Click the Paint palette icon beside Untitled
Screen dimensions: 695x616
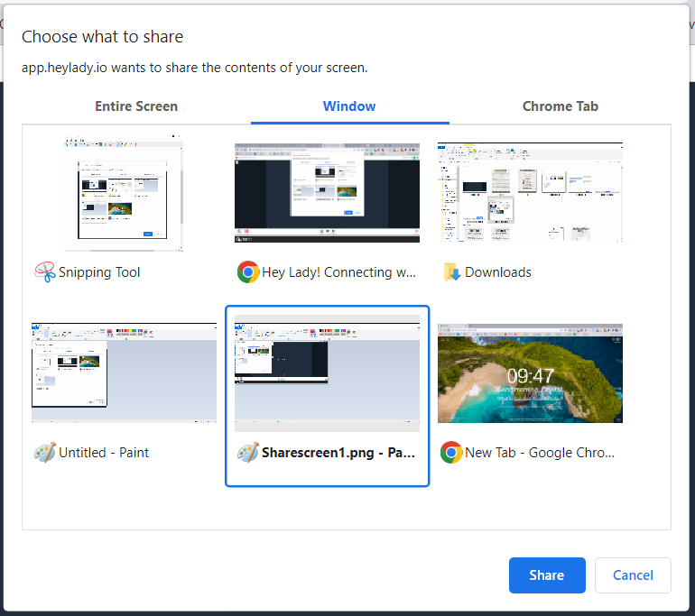pyautogui.click(x=44, y=452)
